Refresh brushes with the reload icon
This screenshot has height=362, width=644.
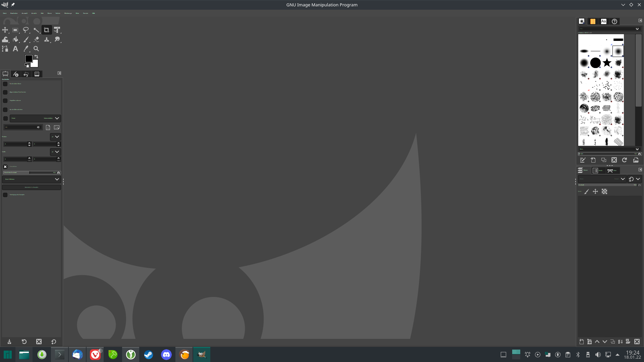(625, 160)
